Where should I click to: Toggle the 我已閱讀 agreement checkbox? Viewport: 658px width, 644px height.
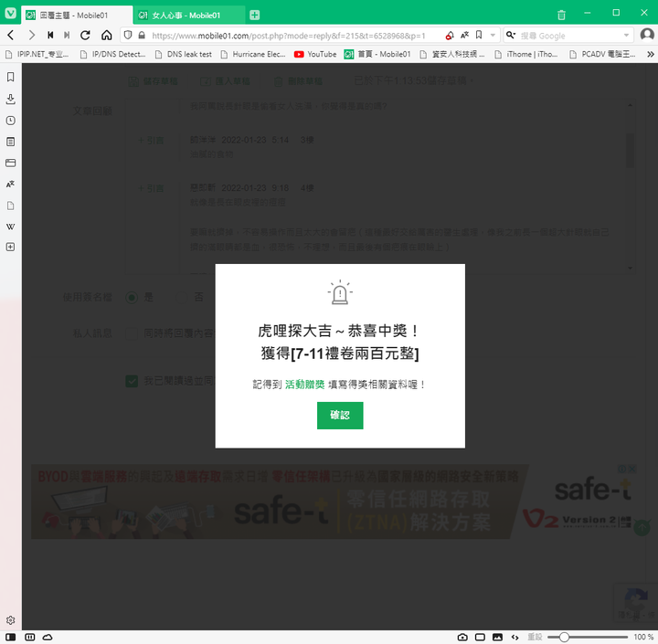132,381
